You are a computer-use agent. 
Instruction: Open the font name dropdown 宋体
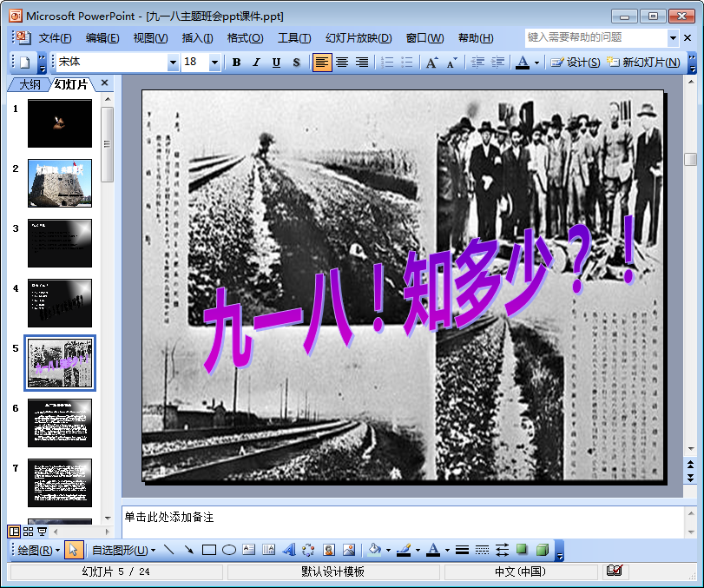point(173,63)
